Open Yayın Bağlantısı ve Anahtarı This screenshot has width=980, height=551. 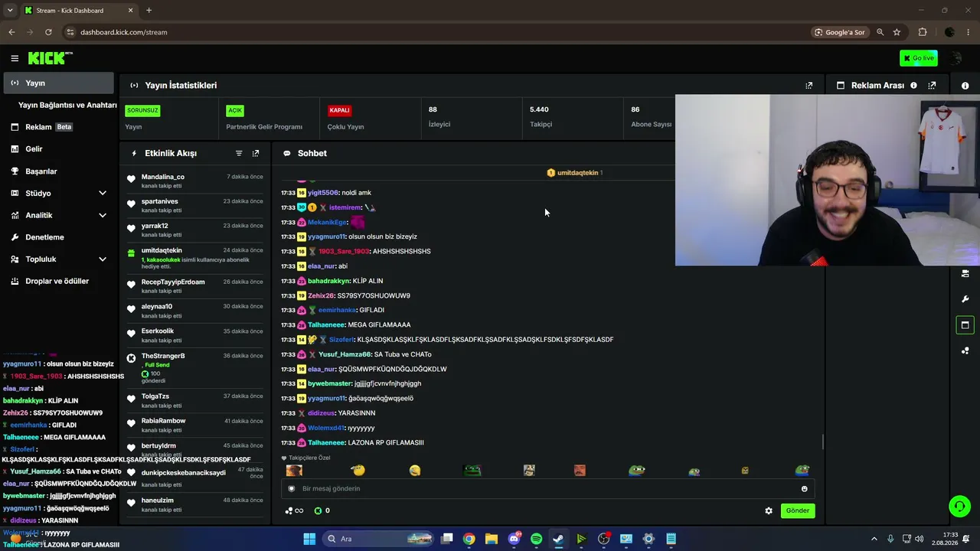[67, 105]
